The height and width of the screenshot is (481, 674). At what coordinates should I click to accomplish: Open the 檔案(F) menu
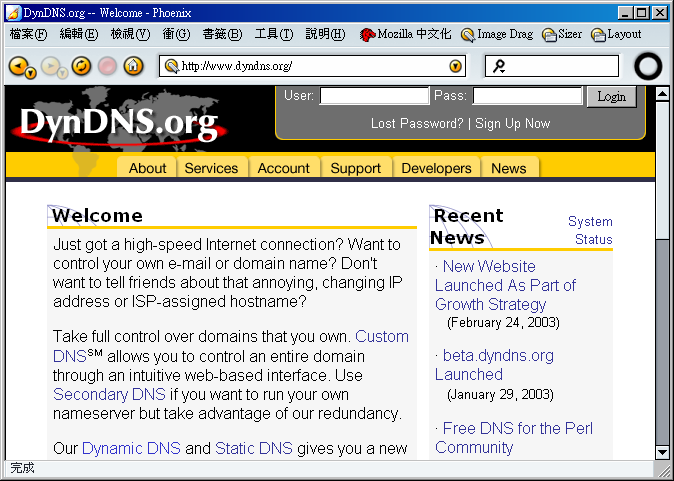click(28, 34)
